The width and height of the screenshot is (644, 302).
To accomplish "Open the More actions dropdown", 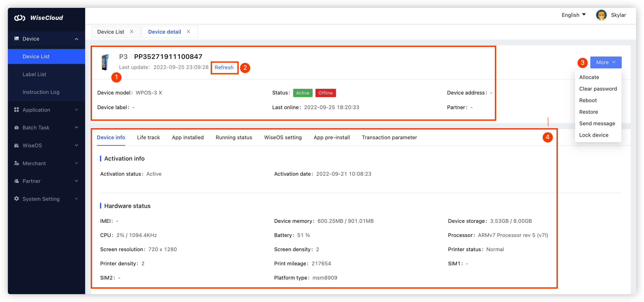I will [606, 62].
